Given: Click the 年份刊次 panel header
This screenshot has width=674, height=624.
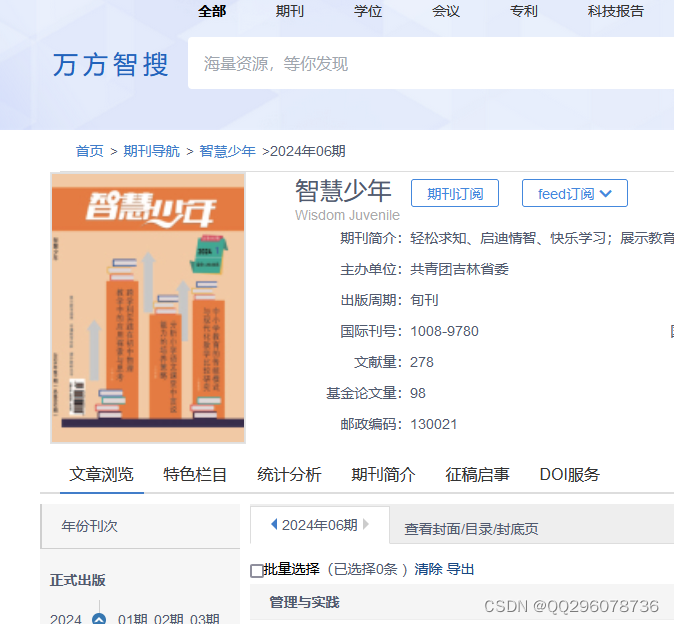Looking at the screenshot, I should [140, 526].
